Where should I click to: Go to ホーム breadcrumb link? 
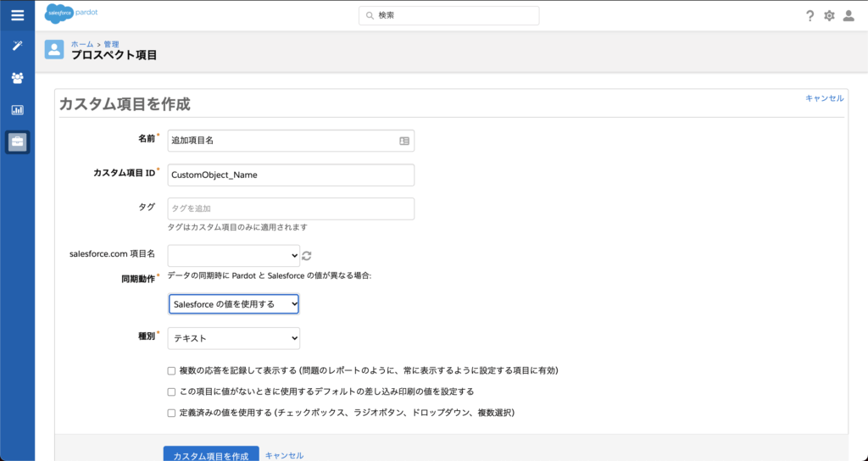[82, 43]
